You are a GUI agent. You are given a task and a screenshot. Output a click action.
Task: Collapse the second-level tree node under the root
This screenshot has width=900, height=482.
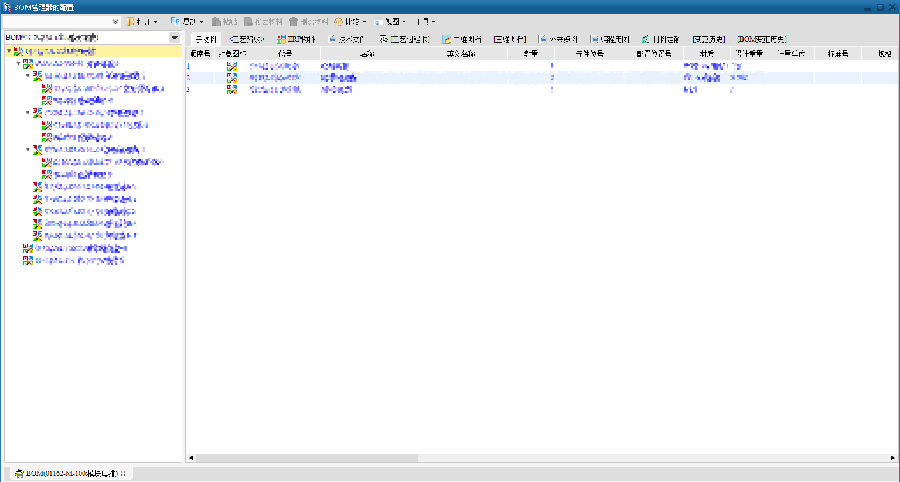(x=18, y=64)
